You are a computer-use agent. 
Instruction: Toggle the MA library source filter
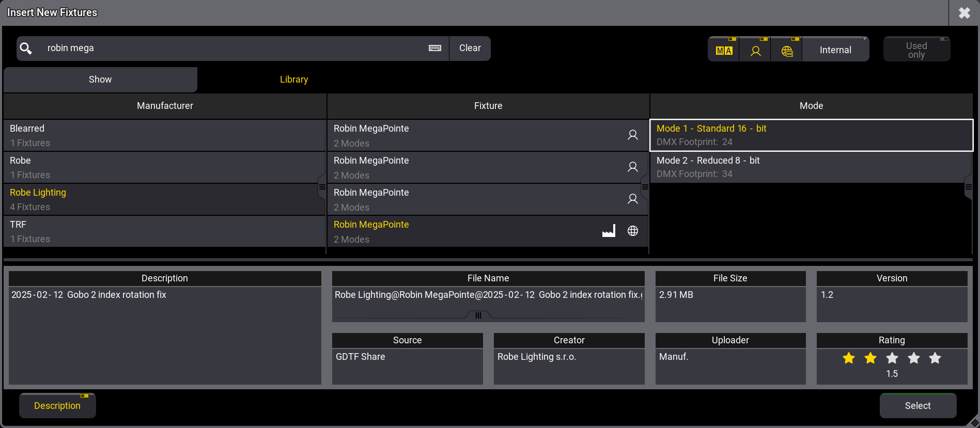click(x=723, y=50)
